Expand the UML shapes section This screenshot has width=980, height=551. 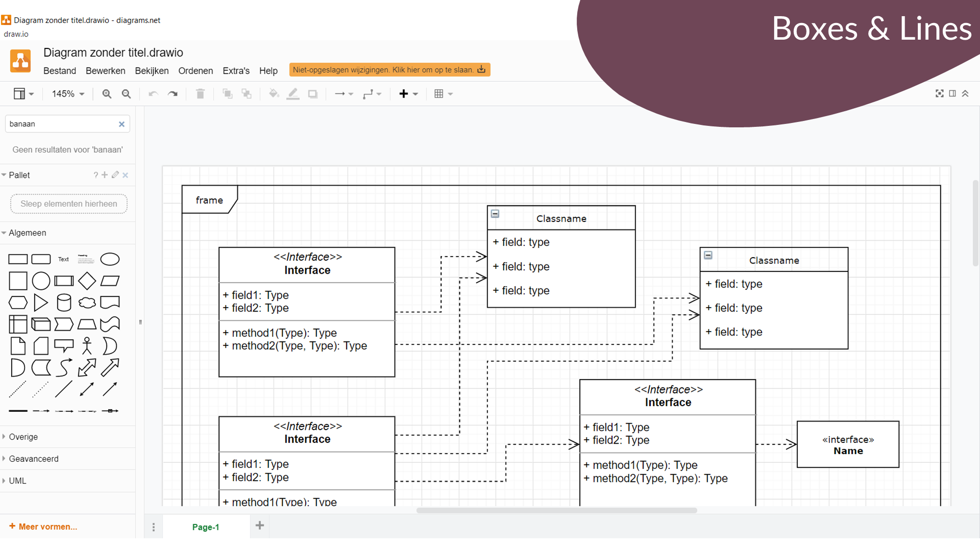tap(17, 481)
